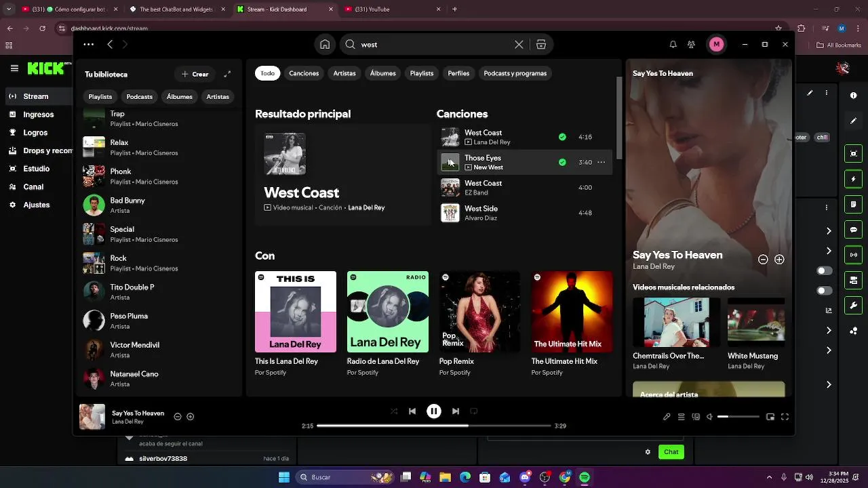
Task: Open the play queue icon
Action: coord(682,418)
